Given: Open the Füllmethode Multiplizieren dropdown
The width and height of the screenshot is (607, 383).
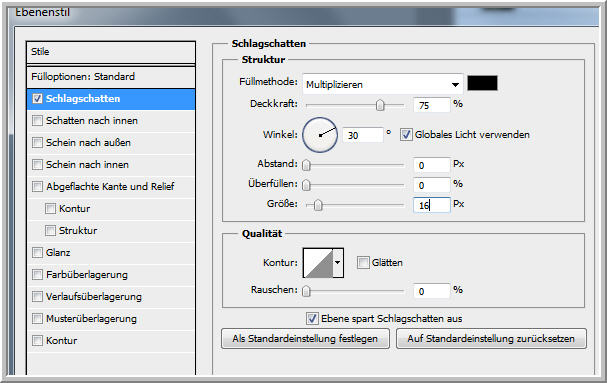Looking at the screenshot, I should point(382,84).
